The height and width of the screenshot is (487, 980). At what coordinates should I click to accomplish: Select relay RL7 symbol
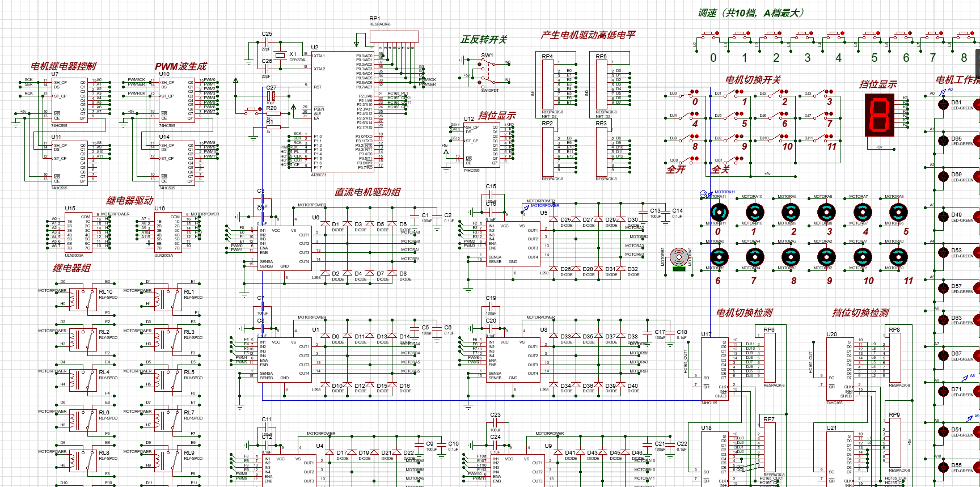pos(168,420)
